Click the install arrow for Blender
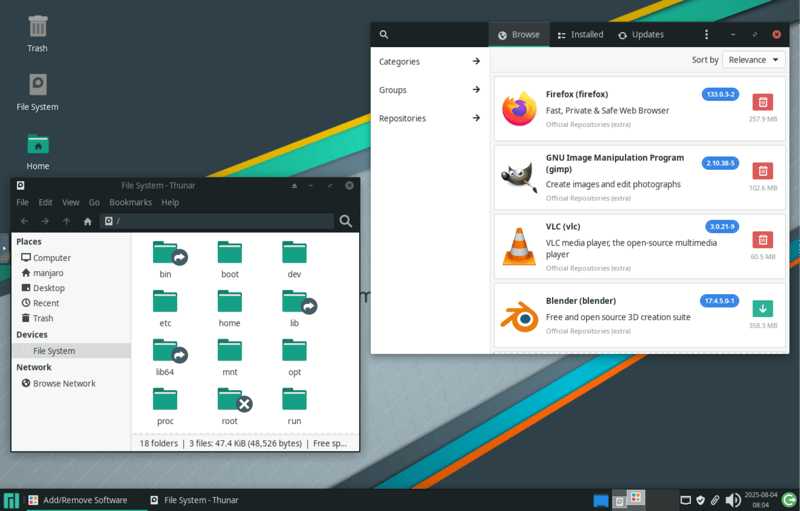Viewport: 800px width, 511px height. coord(762,309)
